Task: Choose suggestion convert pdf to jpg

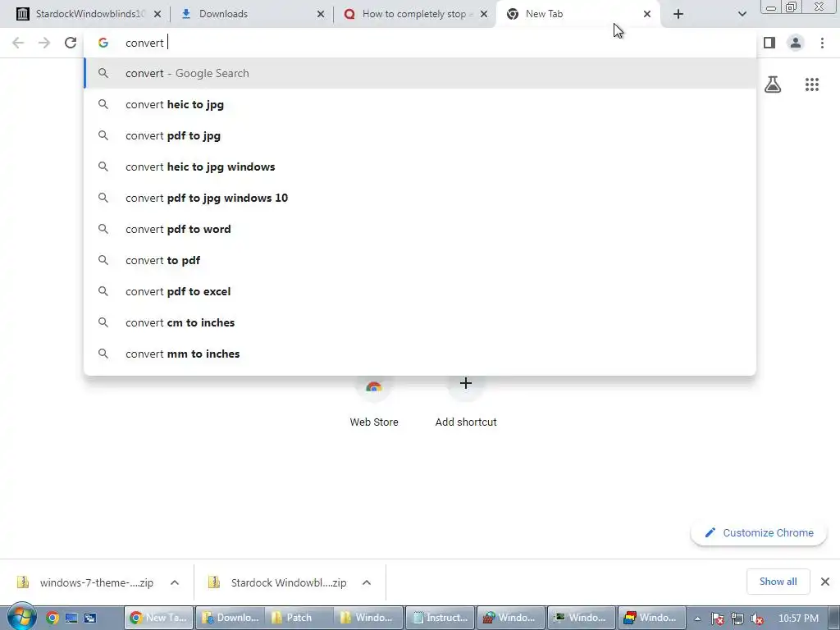Action: 420,135
